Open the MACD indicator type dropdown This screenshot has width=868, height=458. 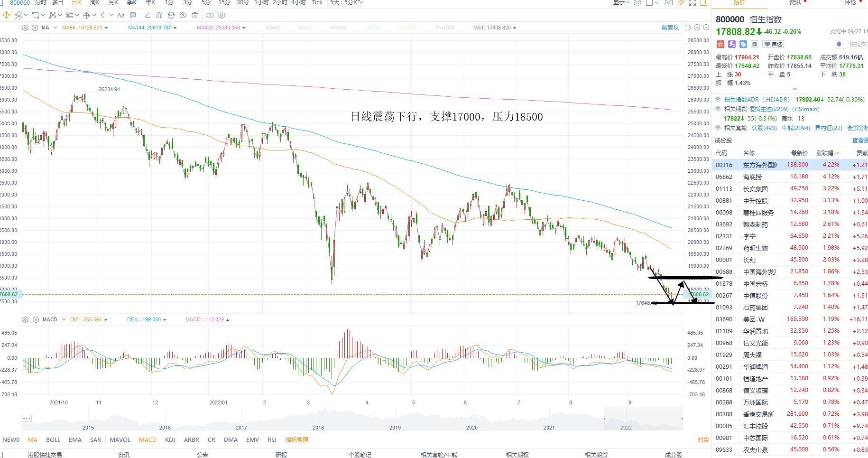point(63,319)
